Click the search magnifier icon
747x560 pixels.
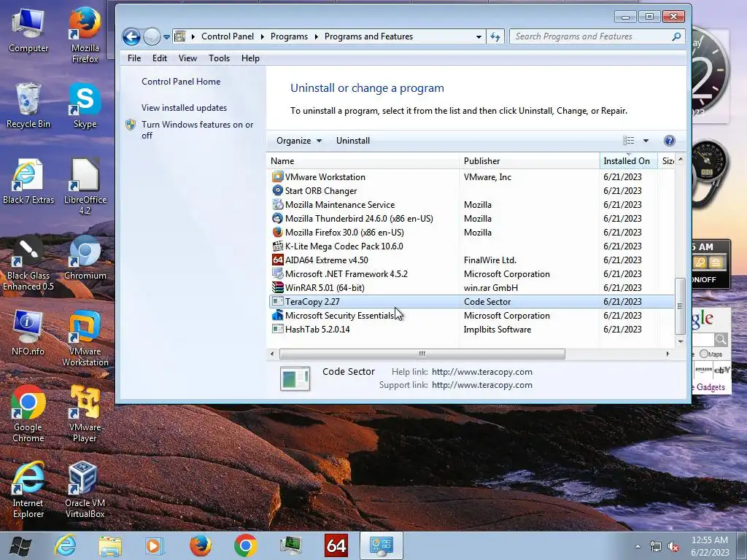pyautogui.click(x=676, y=36)
